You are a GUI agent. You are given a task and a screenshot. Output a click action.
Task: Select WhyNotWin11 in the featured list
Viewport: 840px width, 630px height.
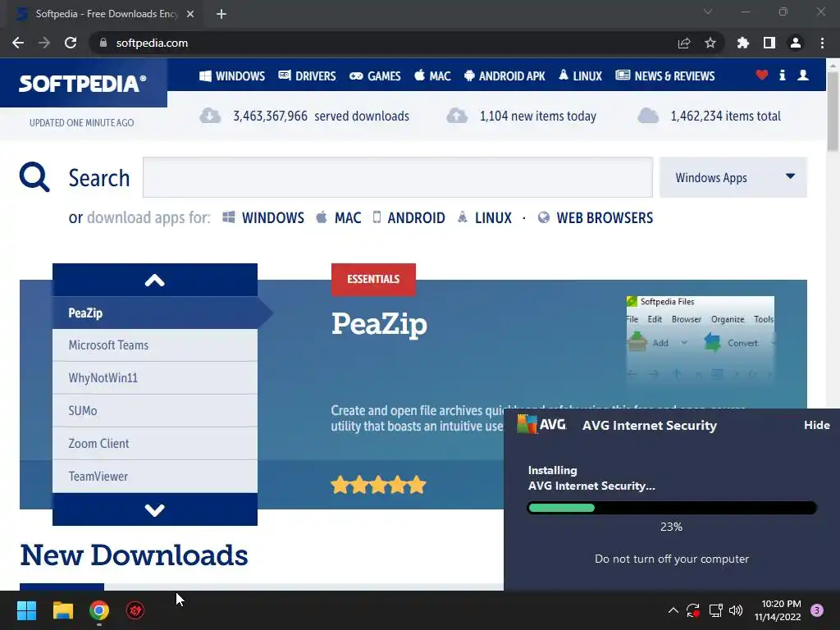[x=155, y=378]
